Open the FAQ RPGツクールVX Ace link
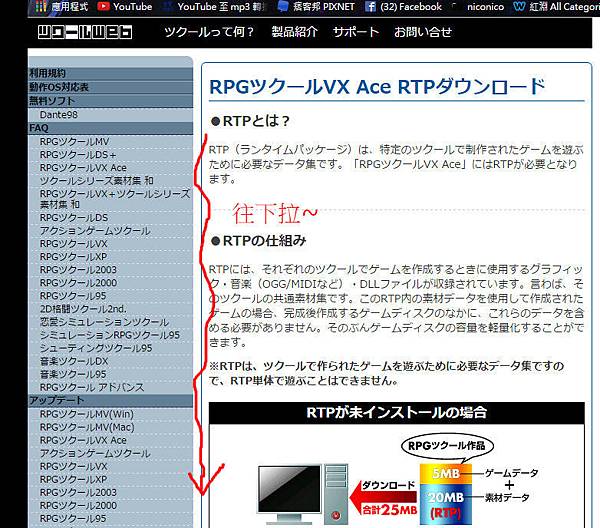 click(x=83, y=168)
